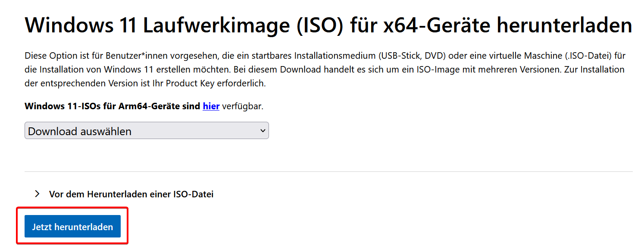Expand Vor dem Herunterladen einer ISO-Datei section

(131, 194)
